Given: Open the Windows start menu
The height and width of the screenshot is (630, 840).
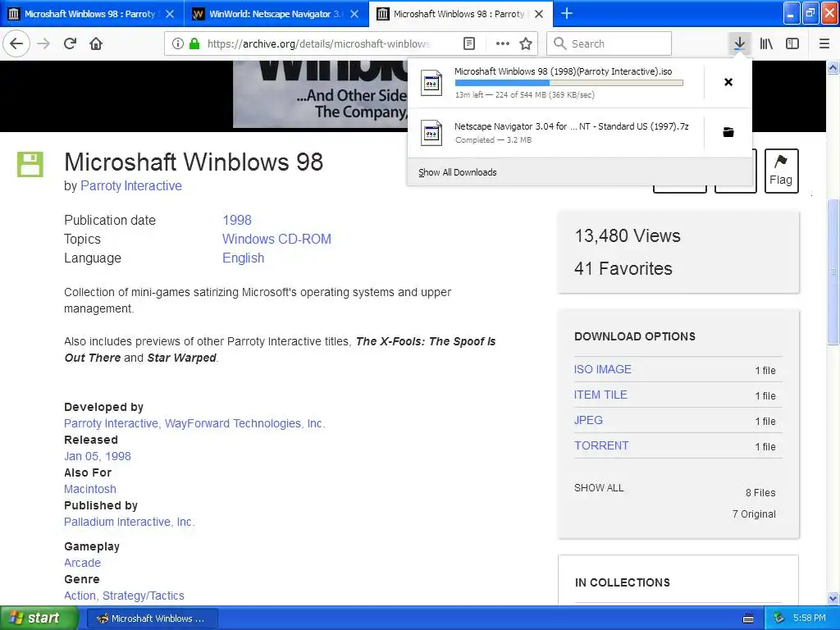Looking at the screenshot, I should [39, 618].
